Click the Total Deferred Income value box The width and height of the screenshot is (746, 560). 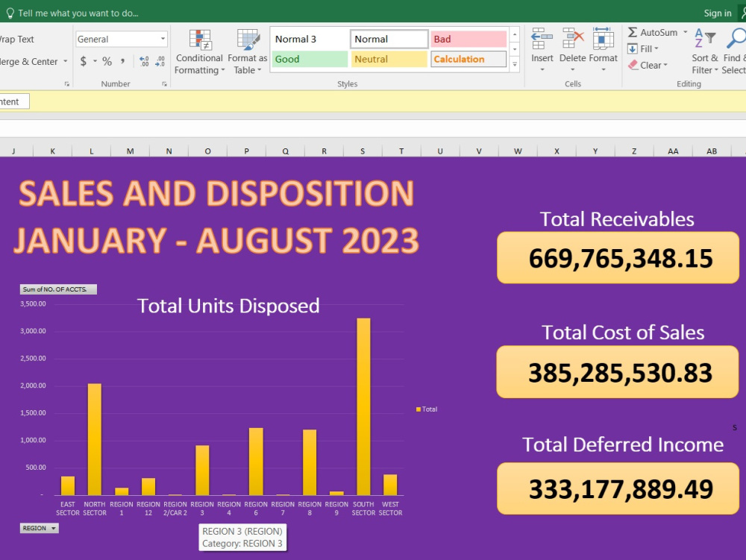point(618,488)
